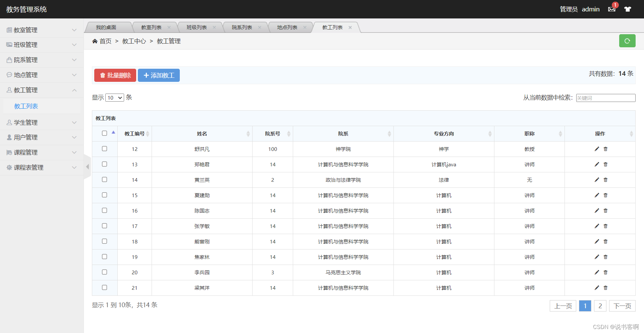
Task: Edit teacher 夏建勋 with pencil icon
Action: point(597,195)
